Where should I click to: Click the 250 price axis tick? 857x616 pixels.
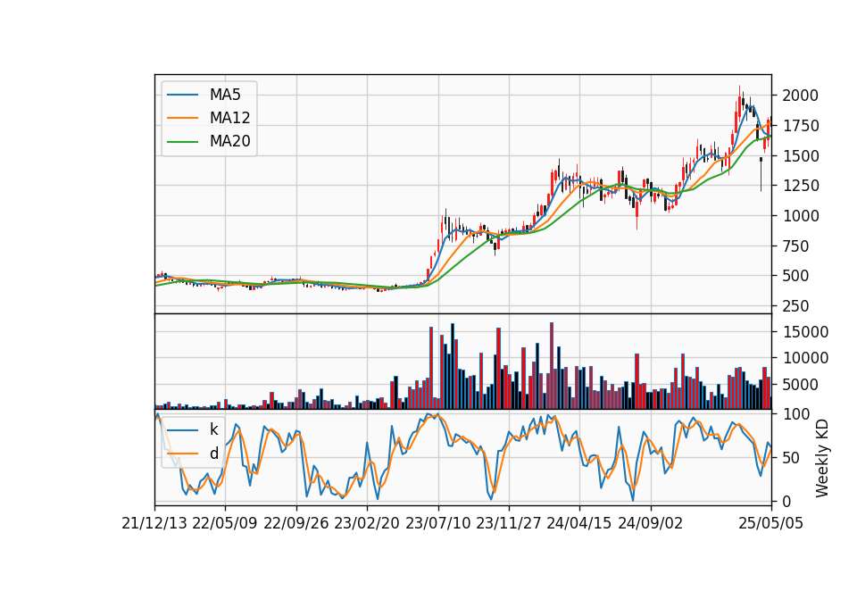pyautogui.click(x=795, y=306)
